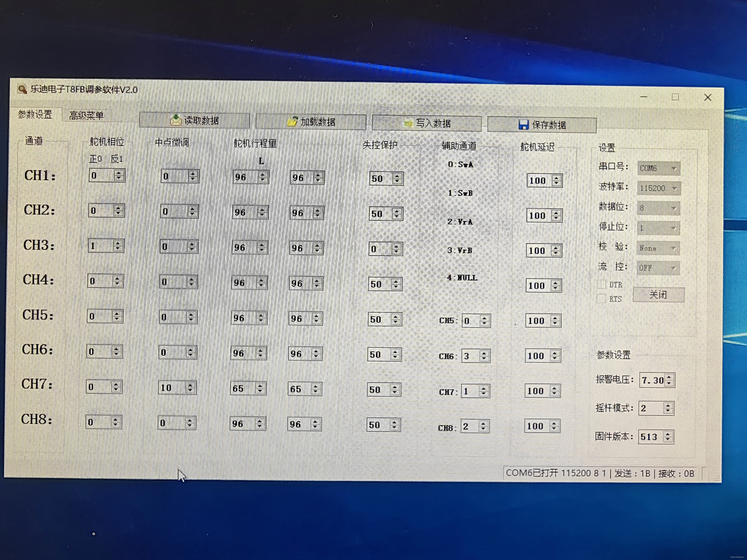Enable the RTS checkbox
Viewport: 747px width, 560px height.
pos(601,298)
